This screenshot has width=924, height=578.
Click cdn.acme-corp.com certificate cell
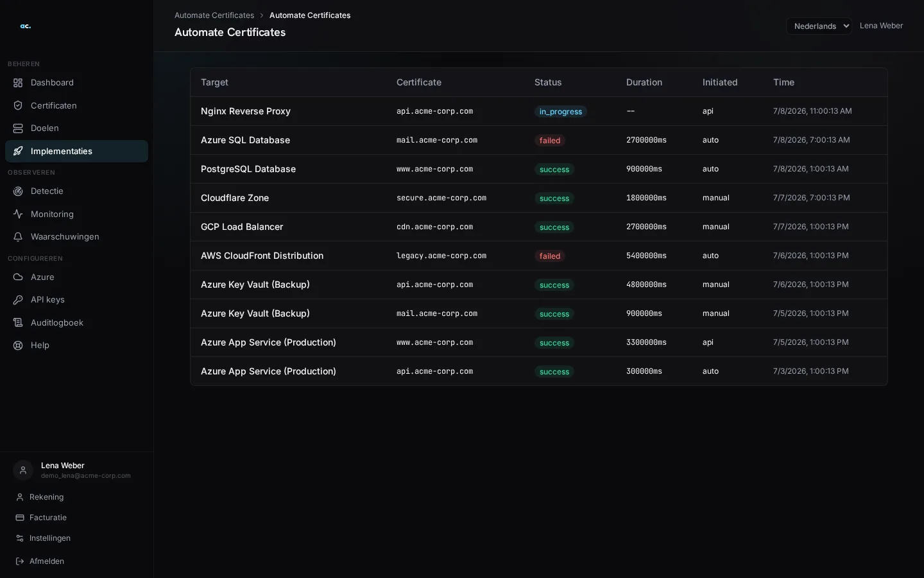point(434,227)
